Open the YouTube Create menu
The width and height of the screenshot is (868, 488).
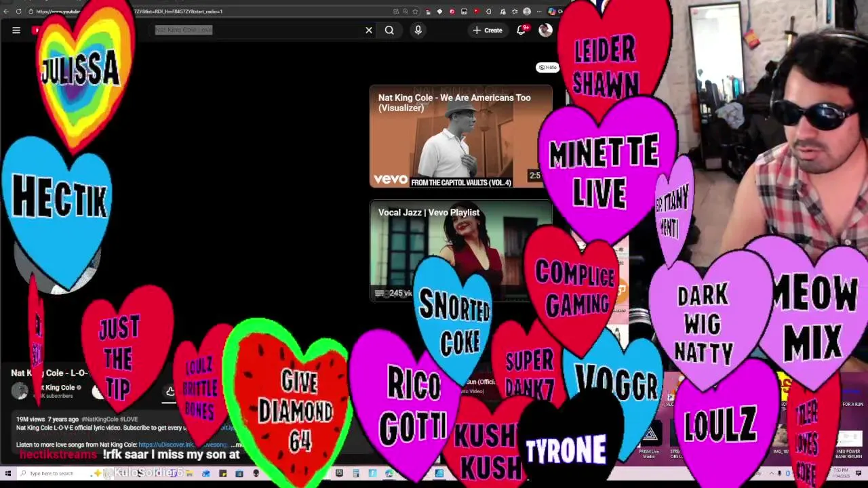tap(488, 30)
